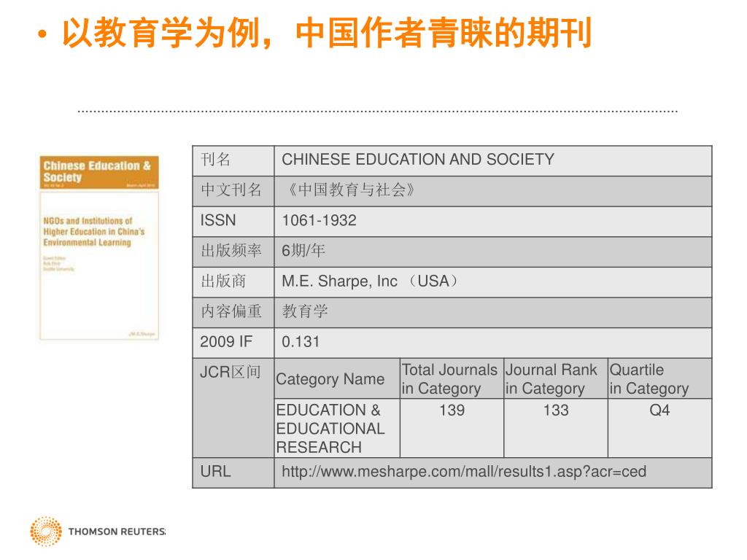Image resolution: width=747 pixels, height=560 pixels.
Task: Click the 出版频率 label cell
Action: tap(233, 252)
